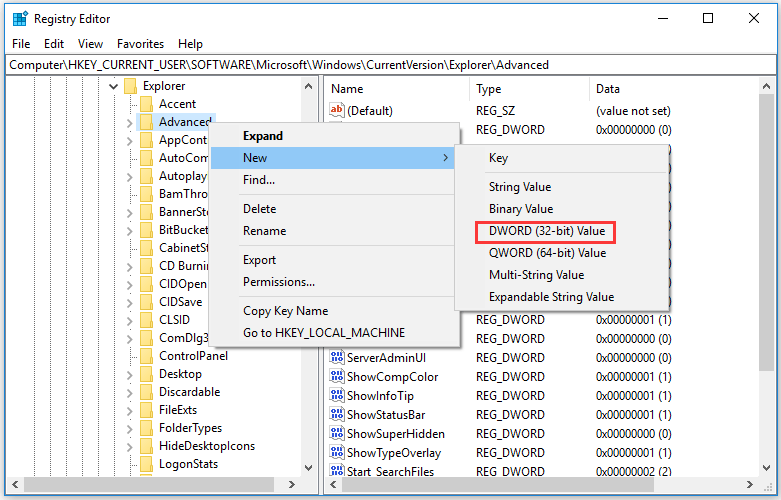Click the (Default) string value icon
Screen dimensions: 781x500
[x=337, y=110]
